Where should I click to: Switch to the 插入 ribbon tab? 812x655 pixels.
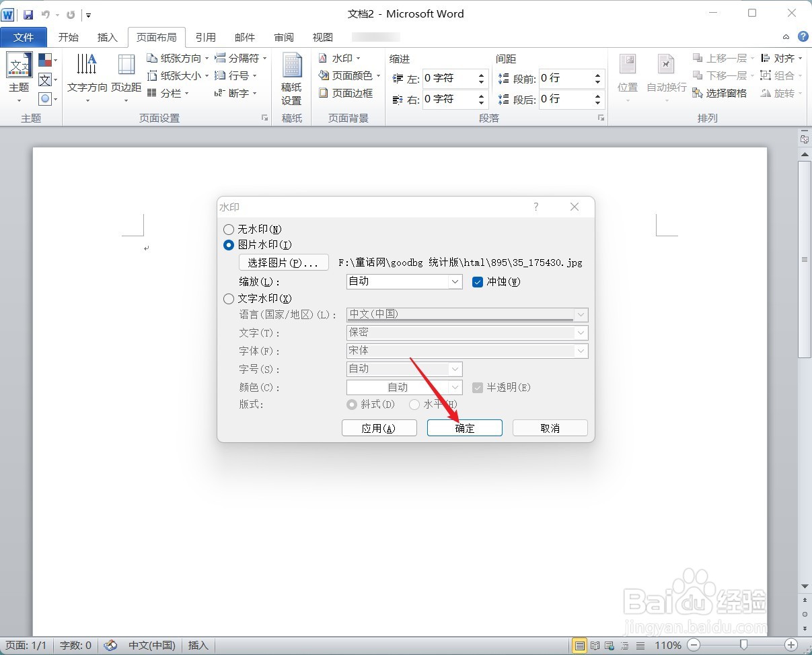coord(107,37)
